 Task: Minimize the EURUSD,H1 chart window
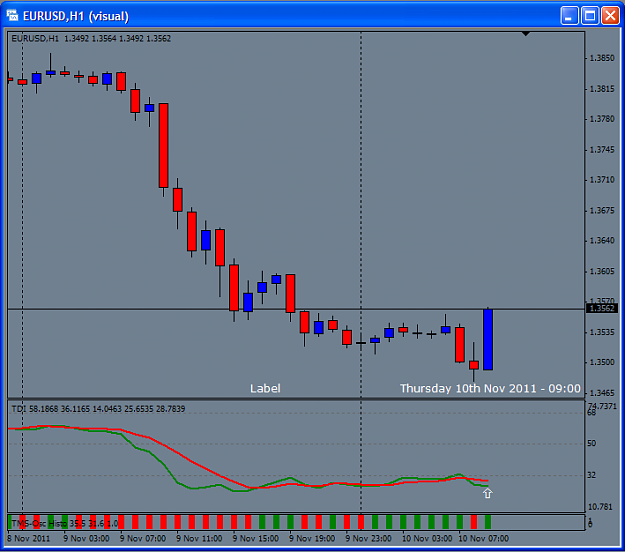coord(569,16)
